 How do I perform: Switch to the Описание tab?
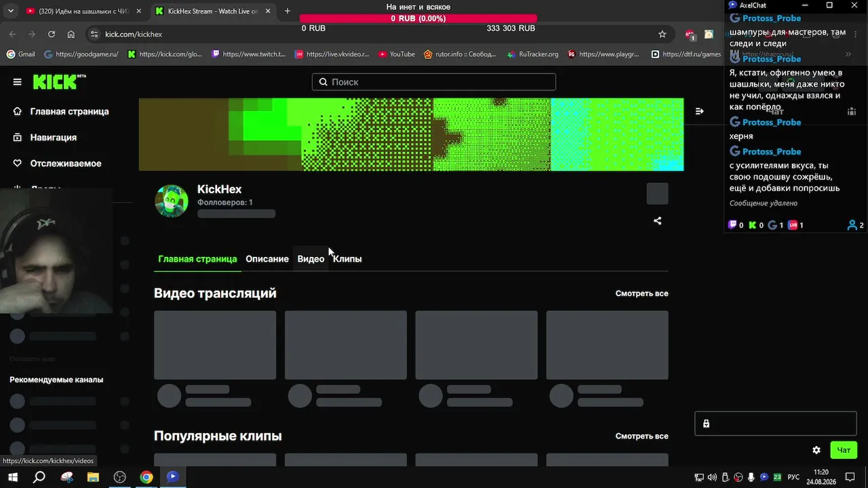click(267, 259)
